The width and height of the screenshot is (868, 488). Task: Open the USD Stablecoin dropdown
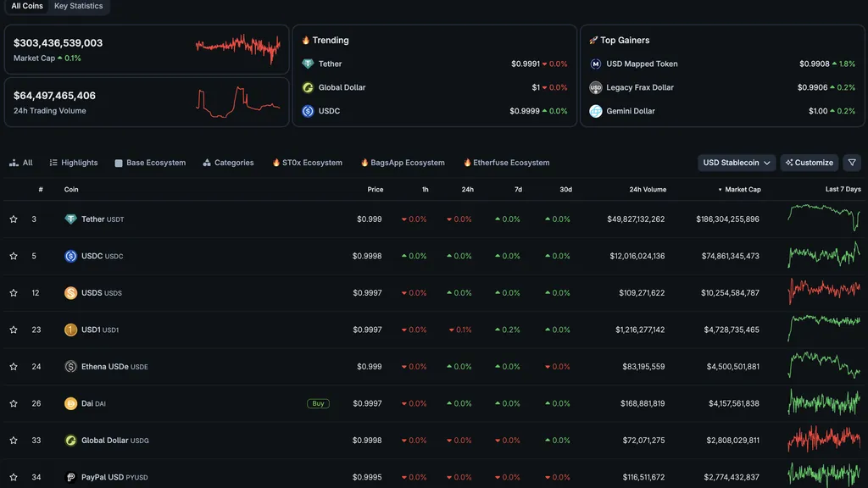point(737,163)
